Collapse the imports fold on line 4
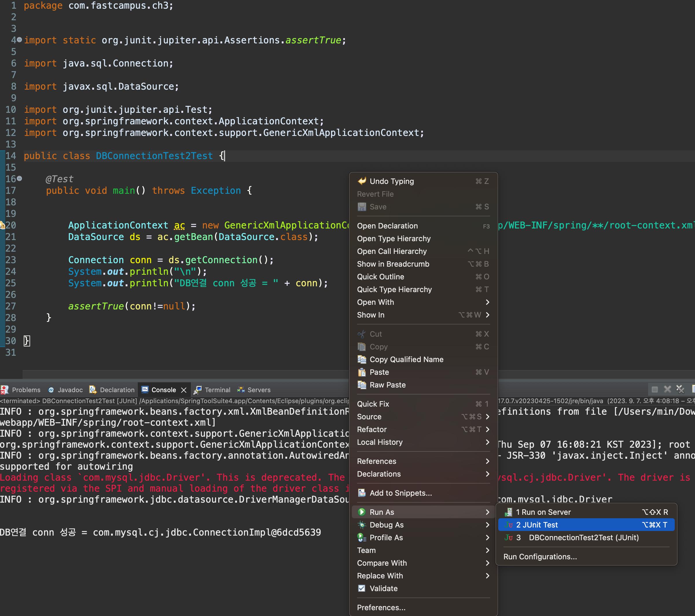 pyautogui.click(x=19, y=40)
